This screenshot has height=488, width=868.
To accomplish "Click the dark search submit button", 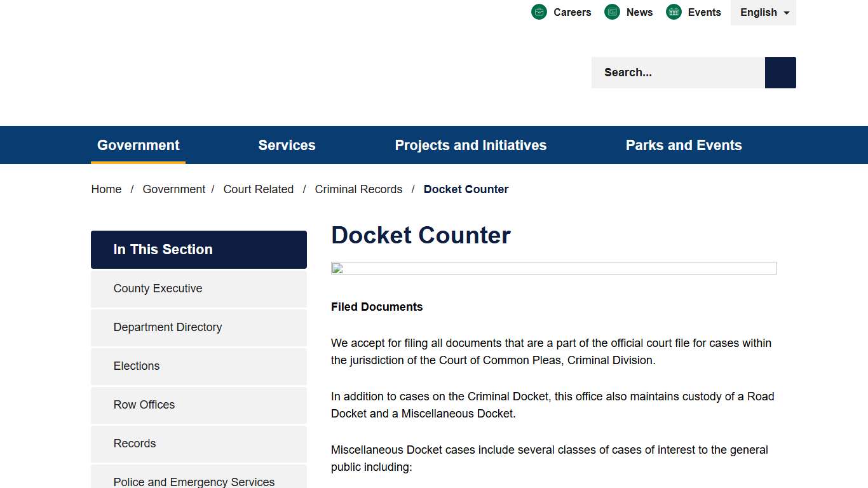I will click(x=780, y=72).
